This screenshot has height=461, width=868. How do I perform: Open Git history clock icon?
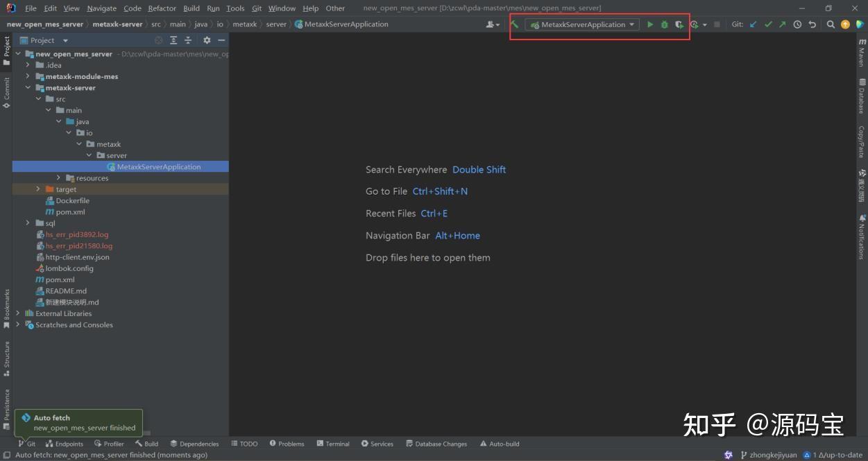click(x=797, y=24)
